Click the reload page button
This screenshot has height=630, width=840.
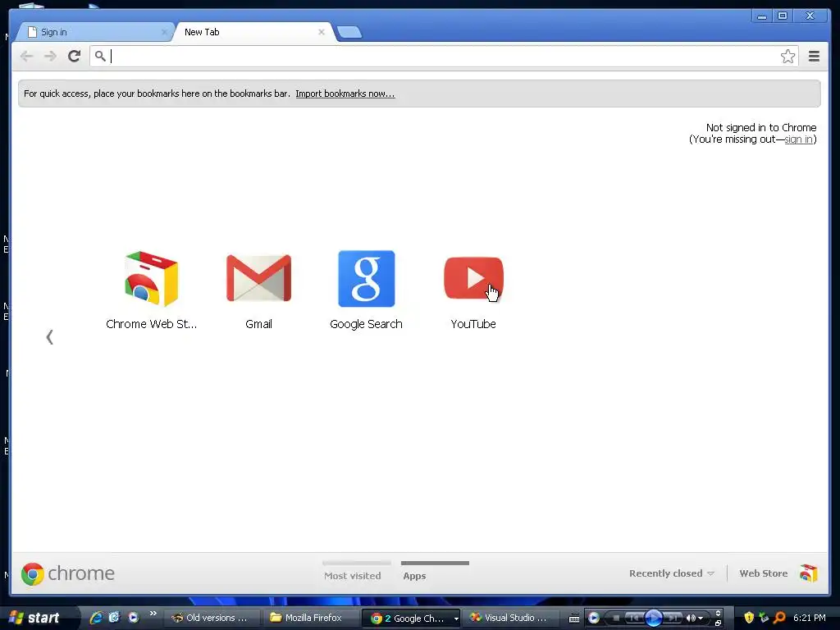point(75,56)
